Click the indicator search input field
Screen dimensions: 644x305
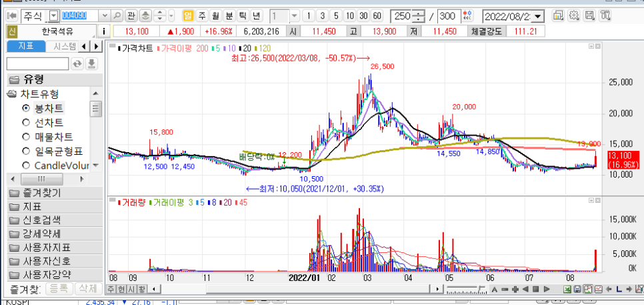coord(38,63)
